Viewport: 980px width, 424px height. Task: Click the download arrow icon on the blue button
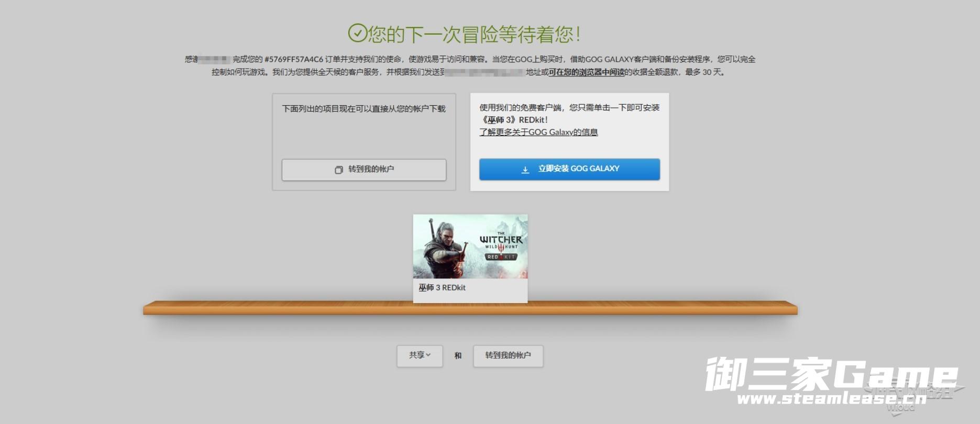coord(525,169)
